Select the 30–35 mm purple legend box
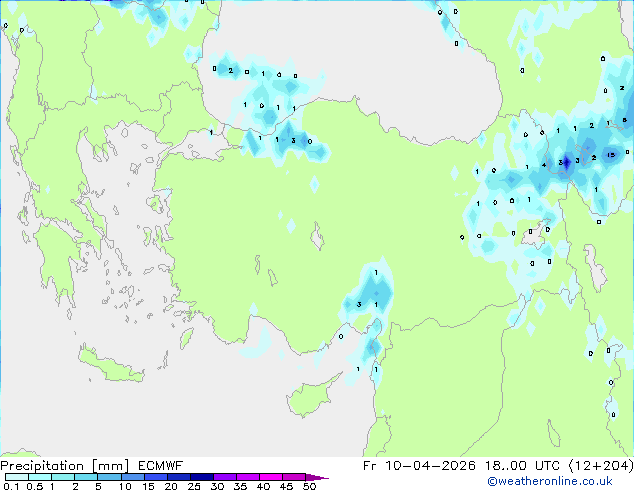 [224, 477]
